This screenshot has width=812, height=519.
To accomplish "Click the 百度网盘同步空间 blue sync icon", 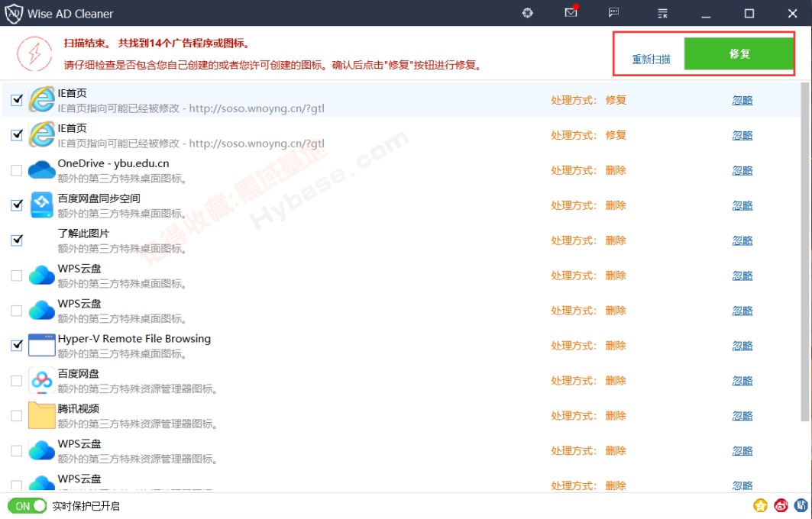I will tap(41, 205).
